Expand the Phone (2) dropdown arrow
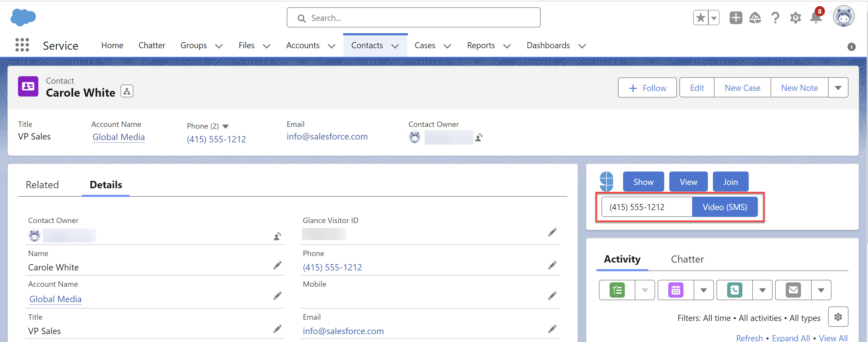The image size is (868, 342). [226, 126]
